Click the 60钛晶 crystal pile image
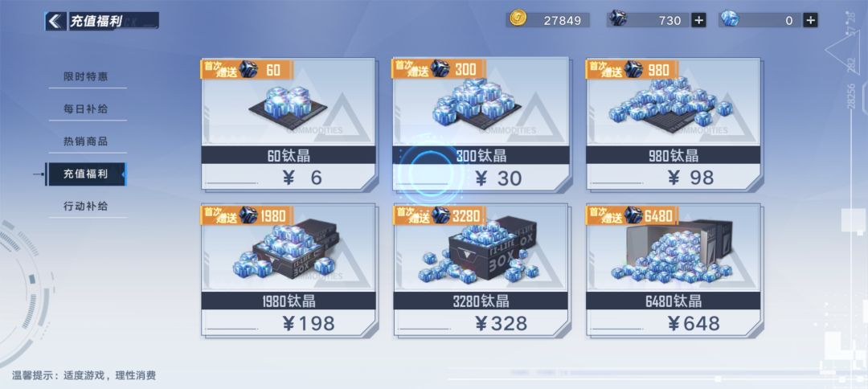The width and height of the screenshot is (868, 389). click(x=287, y=104)
